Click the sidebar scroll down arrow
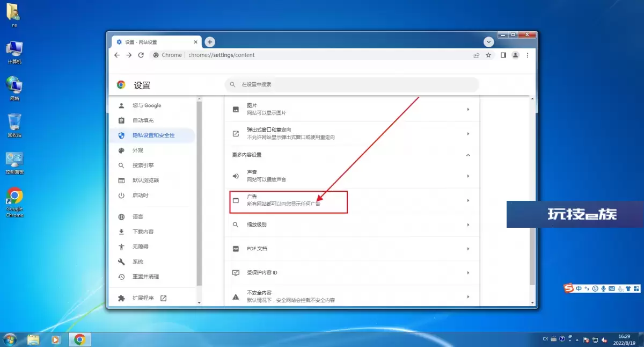The image size is (644, 347). tap(200, 302)
